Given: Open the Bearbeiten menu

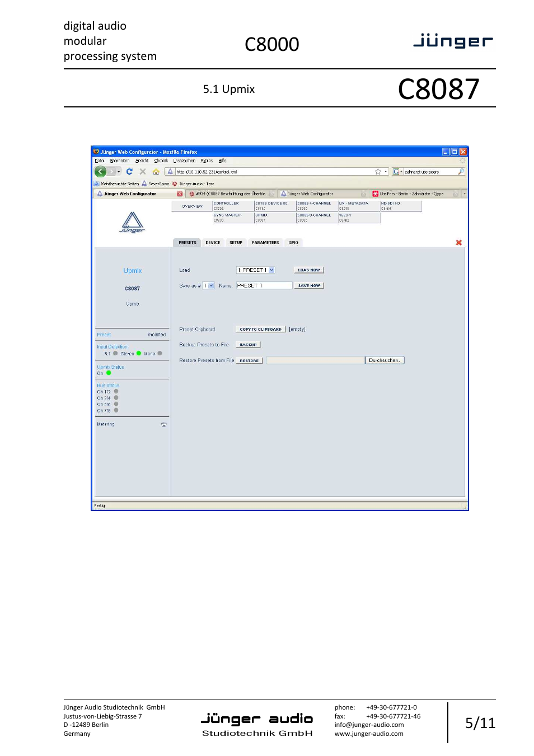Looking at the screenshot, I should (120, 161).
